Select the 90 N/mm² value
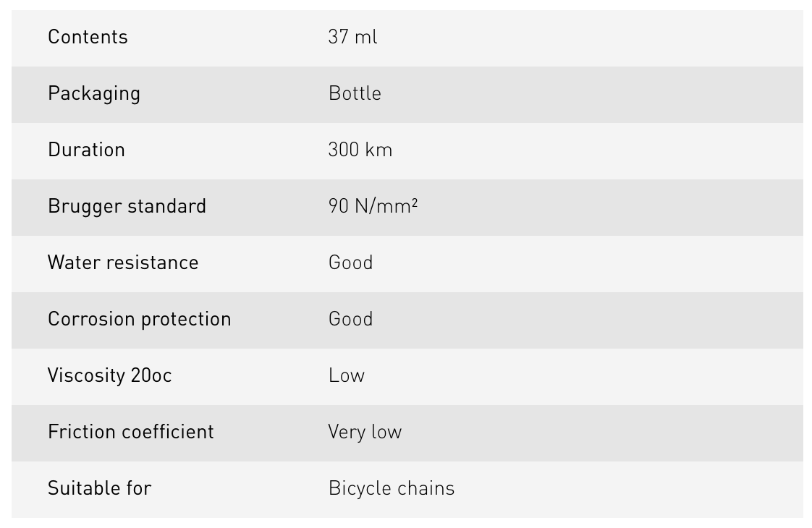This screenshot has height=528, width=812. point(373,206)
